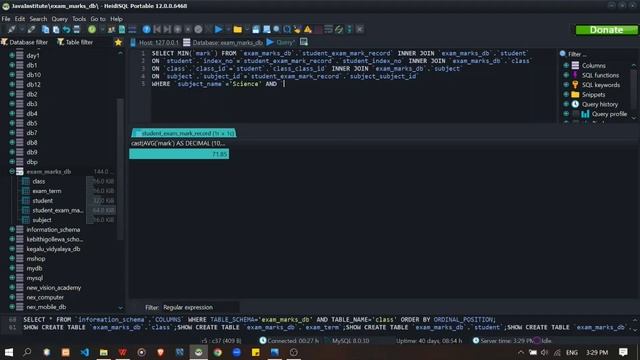Open the User manager icon
Viewport: 640px width, 360px height.
point(111,29)
